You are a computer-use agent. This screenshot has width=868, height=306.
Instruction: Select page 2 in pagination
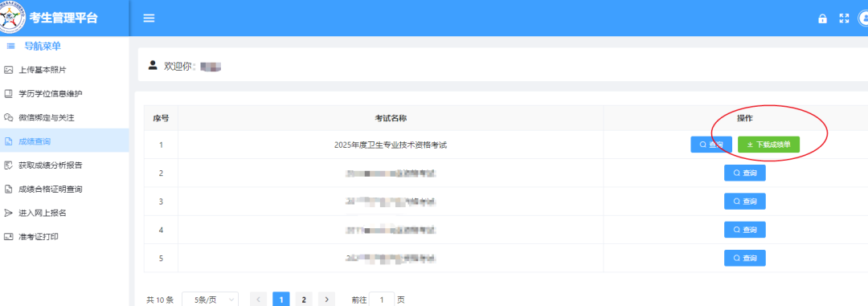(304, 300)
